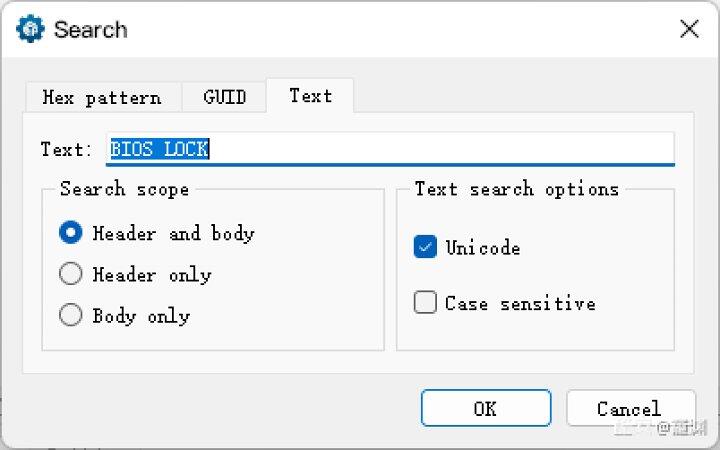Uncheck the Unicode checkbox box
The height and width of the screenshot is (450, 720).
425,248
